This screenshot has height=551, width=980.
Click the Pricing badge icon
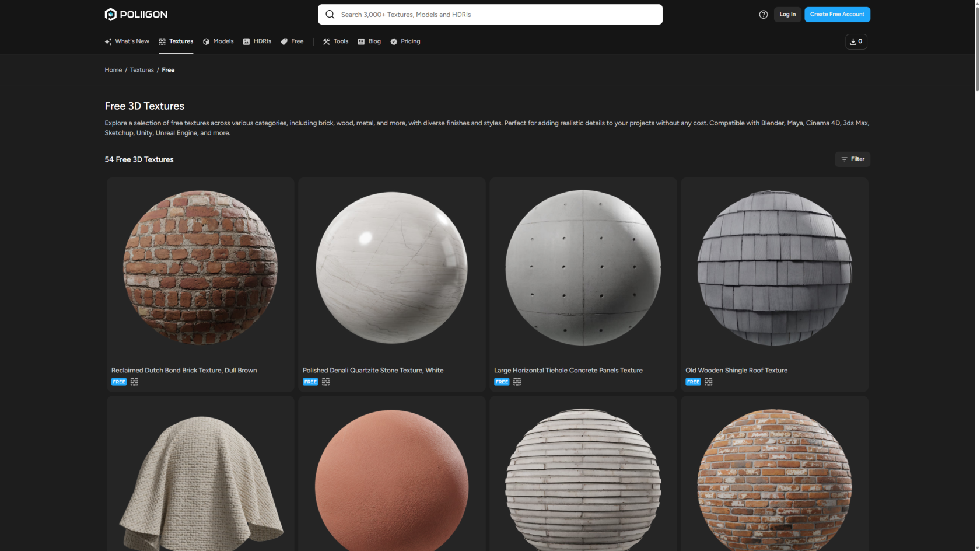[394, 41]
